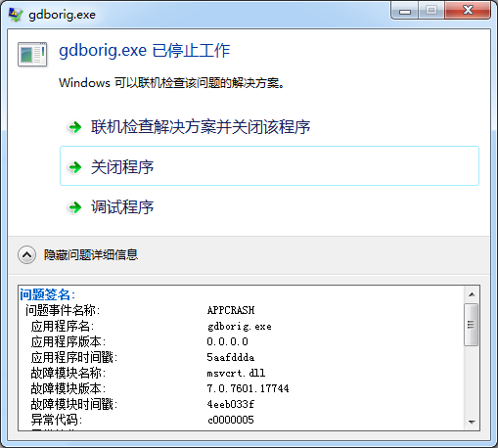Click the 问题签名 heading in details

pyautogui.click(x=48, y=294)
